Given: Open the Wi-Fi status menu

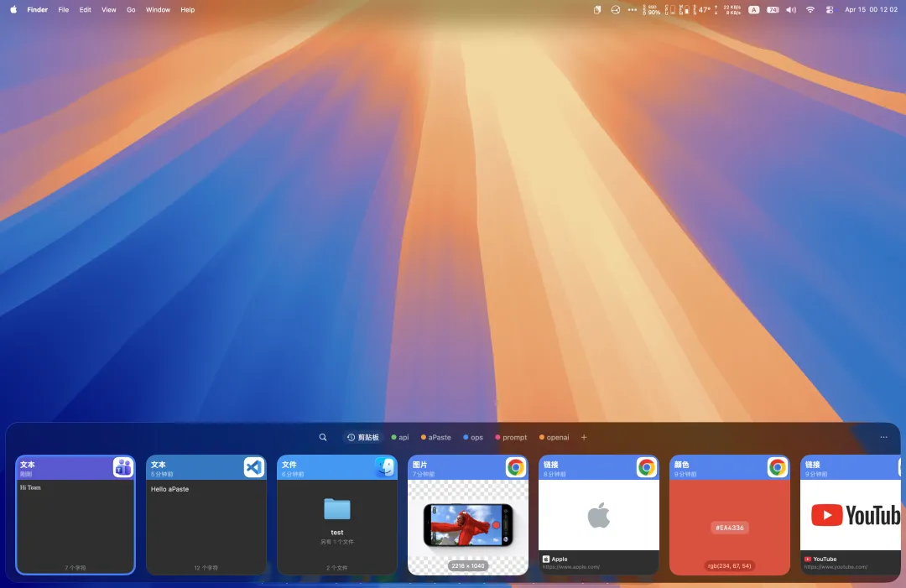Looking at the screenshot, I should click(x=810, y=10).
